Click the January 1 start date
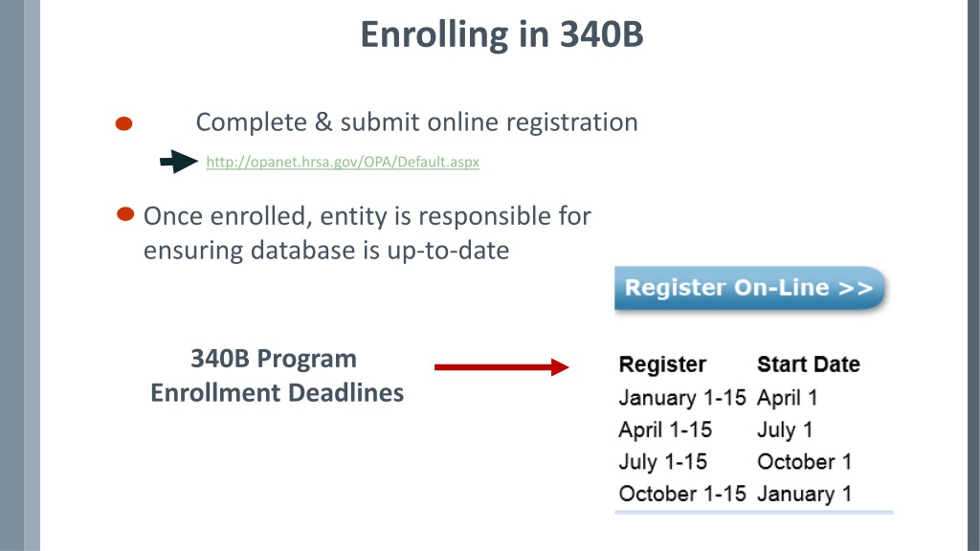Image resolution: width=980 pixels, height=551 pixels. (x=805, y=494)
